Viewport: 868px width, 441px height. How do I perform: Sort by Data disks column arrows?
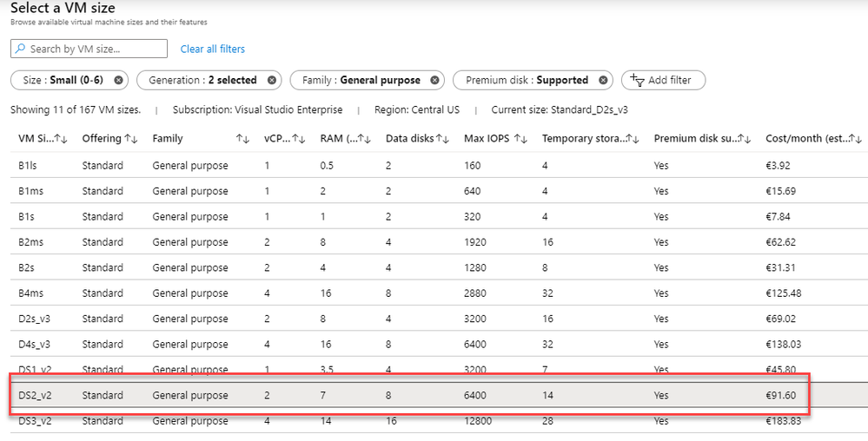441,139
